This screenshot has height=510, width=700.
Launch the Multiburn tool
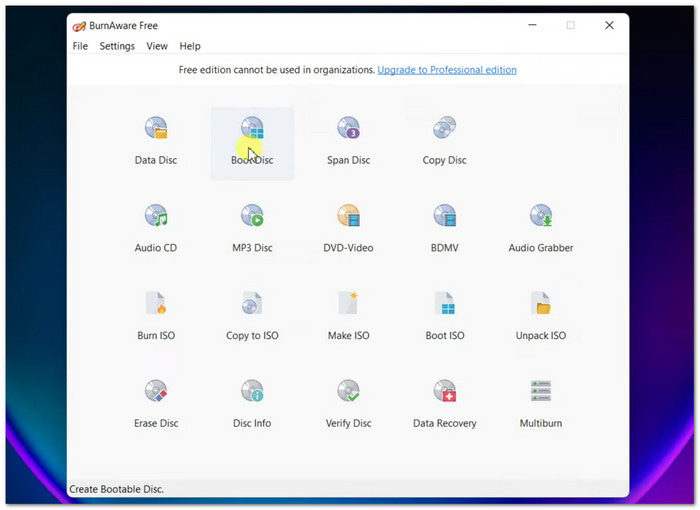pyautogui.click(x=541, y=405)
